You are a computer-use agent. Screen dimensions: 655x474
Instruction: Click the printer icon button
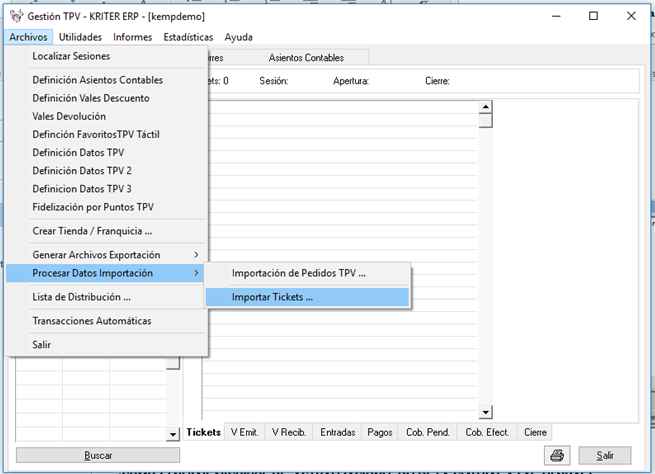(556, 455)
